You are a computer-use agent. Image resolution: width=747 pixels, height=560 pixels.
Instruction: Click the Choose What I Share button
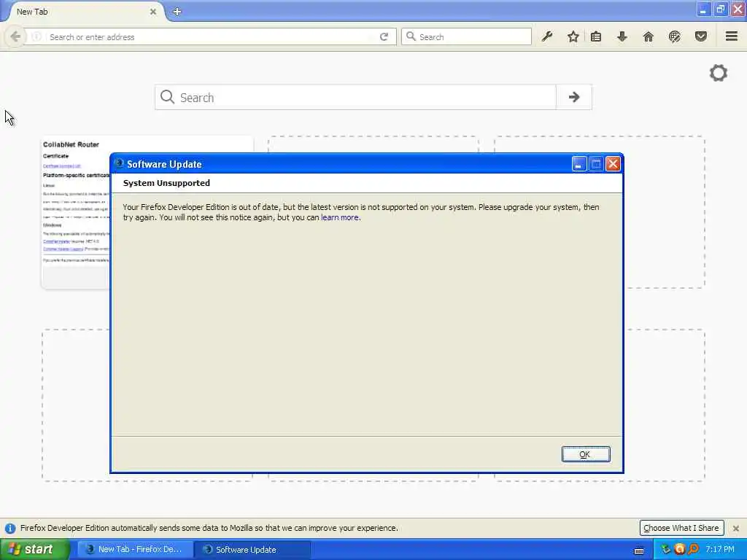[681, 528]
